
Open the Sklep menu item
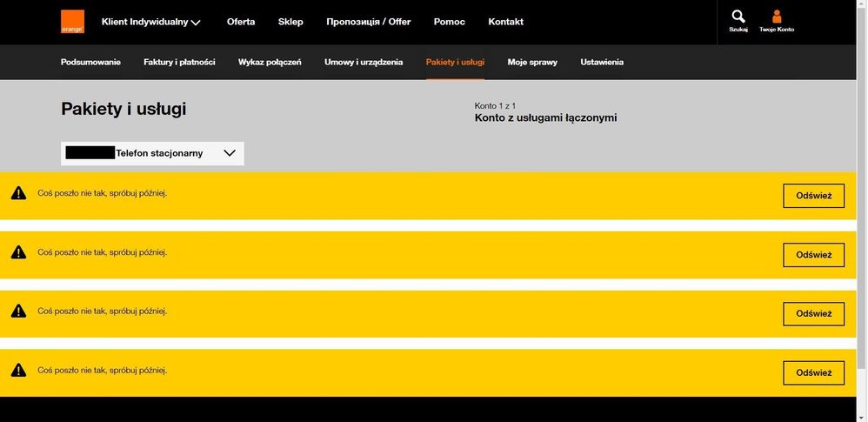coord(290,22)
